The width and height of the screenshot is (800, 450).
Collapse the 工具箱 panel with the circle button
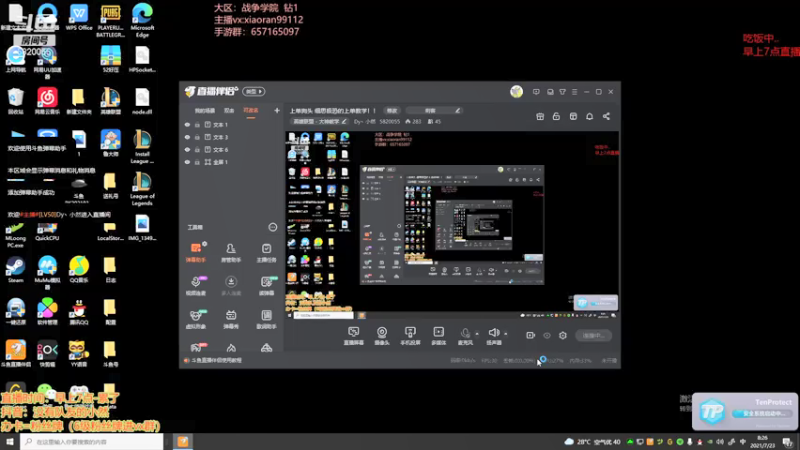pos(273,227)
